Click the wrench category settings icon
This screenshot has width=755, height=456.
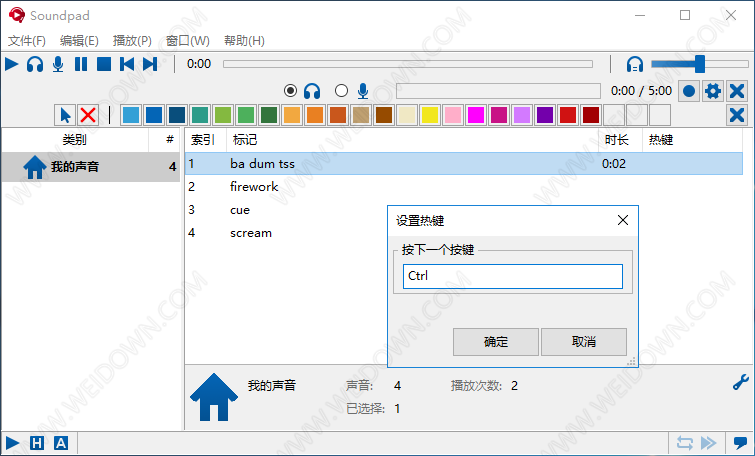click(741, 382)
